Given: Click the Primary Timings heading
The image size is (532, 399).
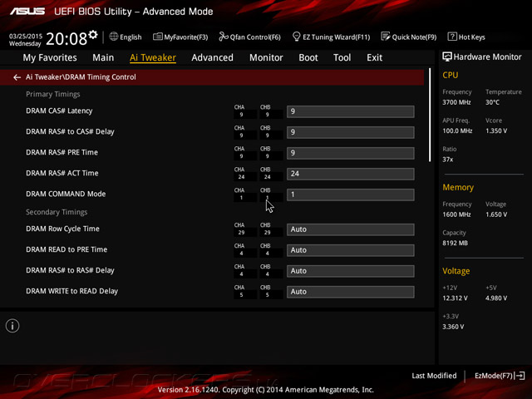Looking at the screenshot, I should click(x=53, y=94).
